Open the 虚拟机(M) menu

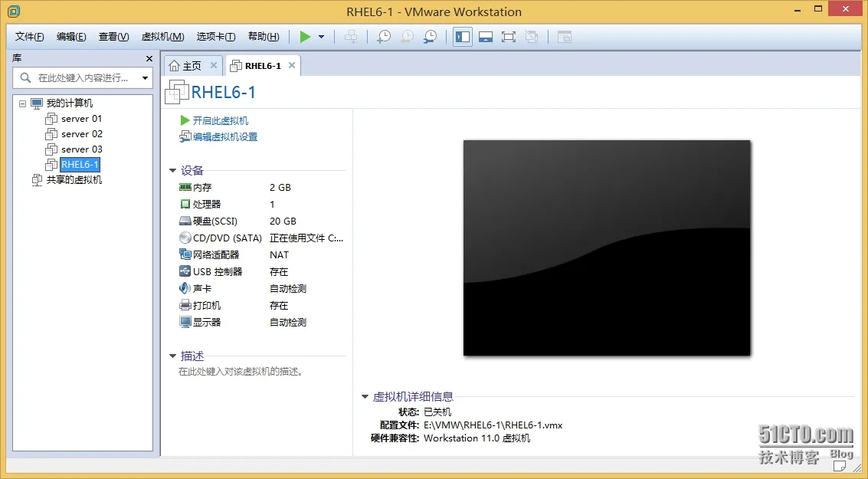162,37
